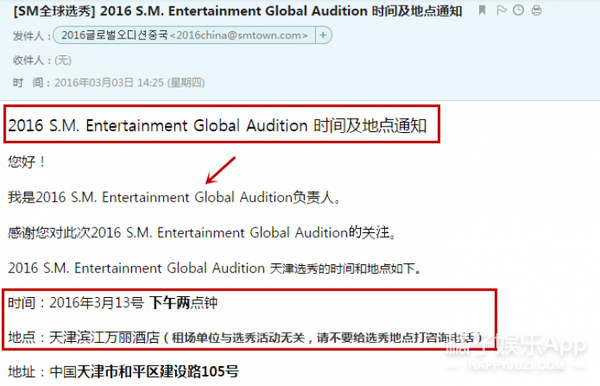Print the email with the printer icon

[536, 10]
